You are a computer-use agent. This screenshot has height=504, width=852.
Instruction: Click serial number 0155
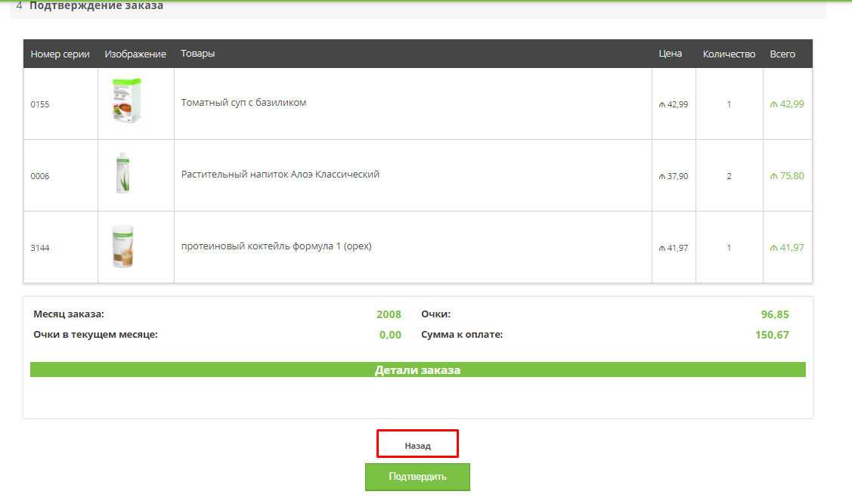[x=40, y=104]
